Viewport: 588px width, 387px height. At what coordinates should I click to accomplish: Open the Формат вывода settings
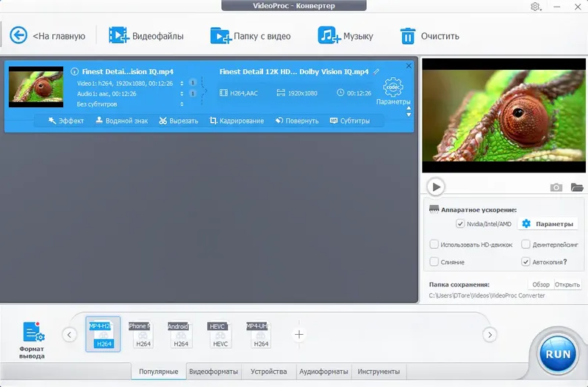coord(32,340)
